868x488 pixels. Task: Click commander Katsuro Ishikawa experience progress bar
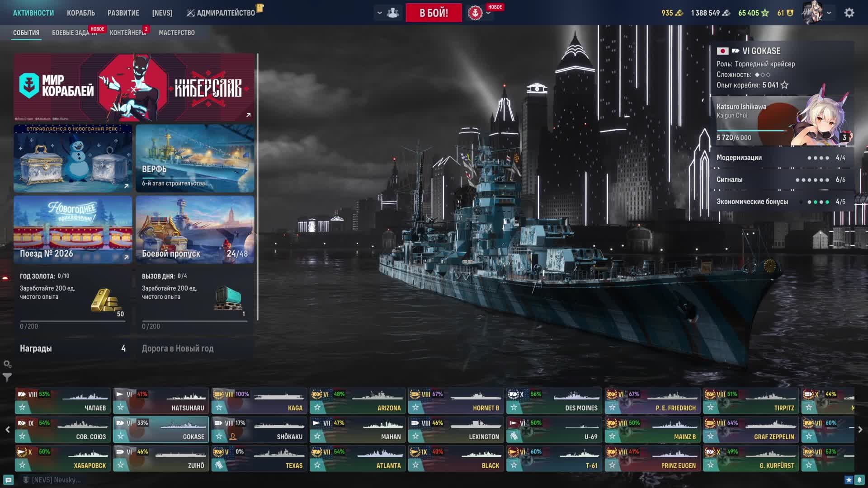tap(753, 131)
